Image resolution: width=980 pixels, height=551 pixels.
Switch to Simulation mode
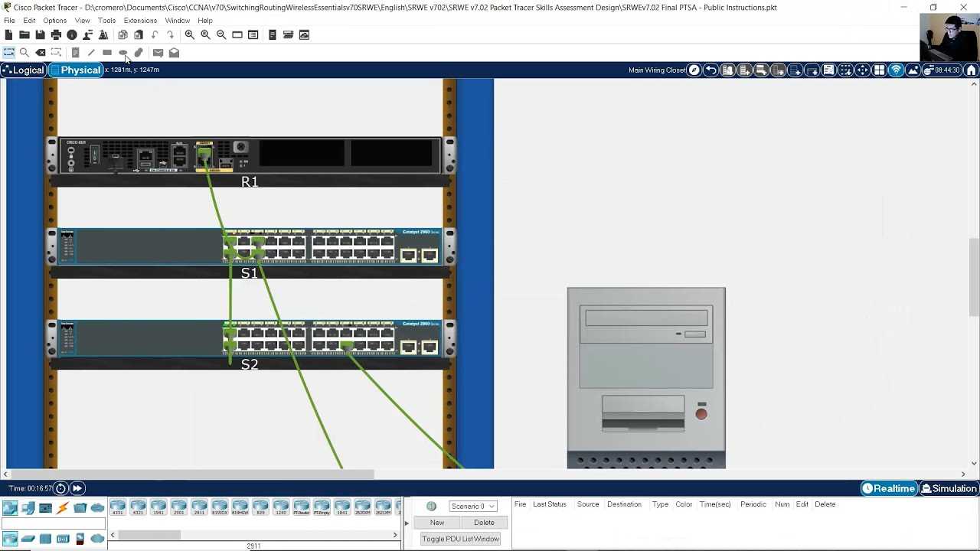(949, 488)
